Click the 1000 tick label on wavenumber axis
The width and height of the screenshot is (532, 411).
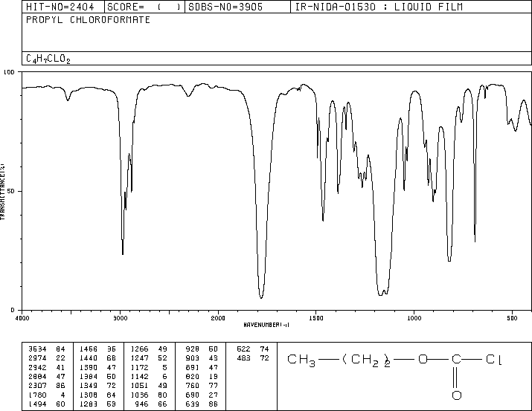tap(414, 318)
